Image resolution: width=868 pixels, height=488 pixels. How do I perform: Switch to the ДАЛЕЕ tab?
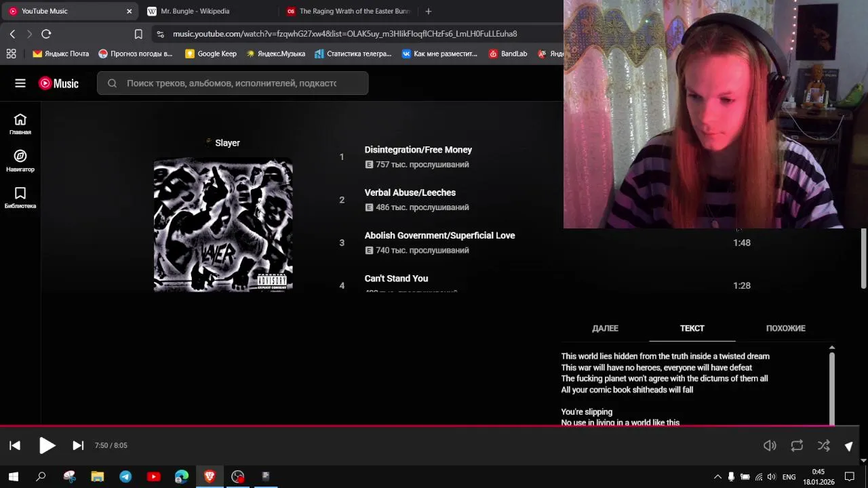(605, 328)
